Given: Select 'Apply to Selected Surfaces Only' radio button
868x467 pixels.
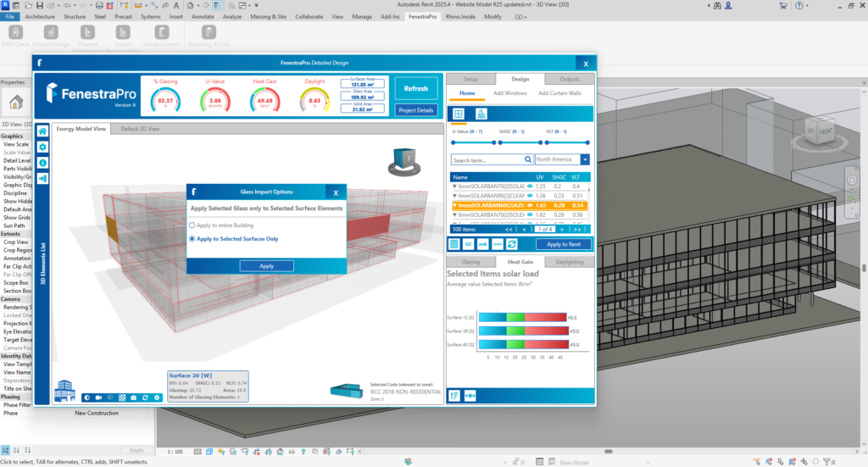Looking at the screenshot, I should click(192, 239).
